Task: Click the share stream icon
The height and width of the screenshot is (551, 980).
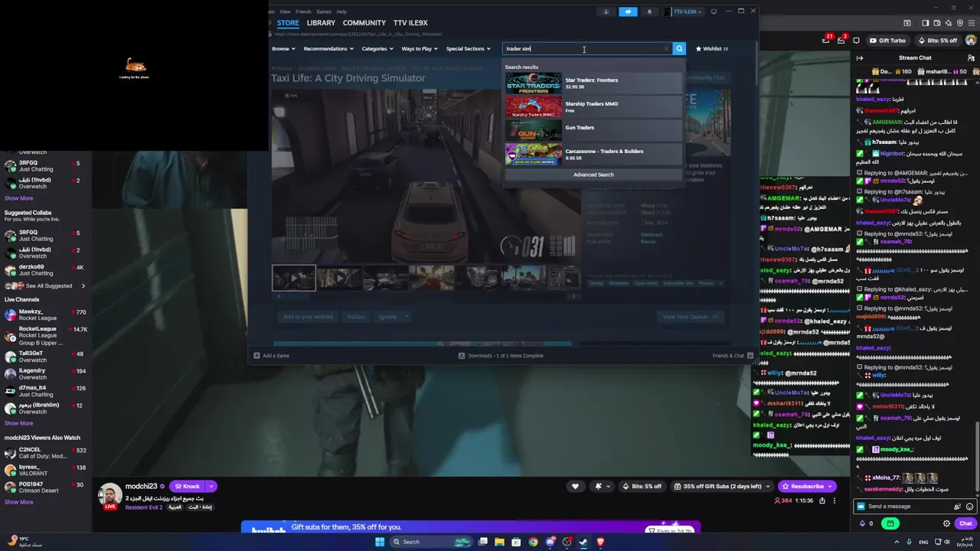Action: [822, 500]
